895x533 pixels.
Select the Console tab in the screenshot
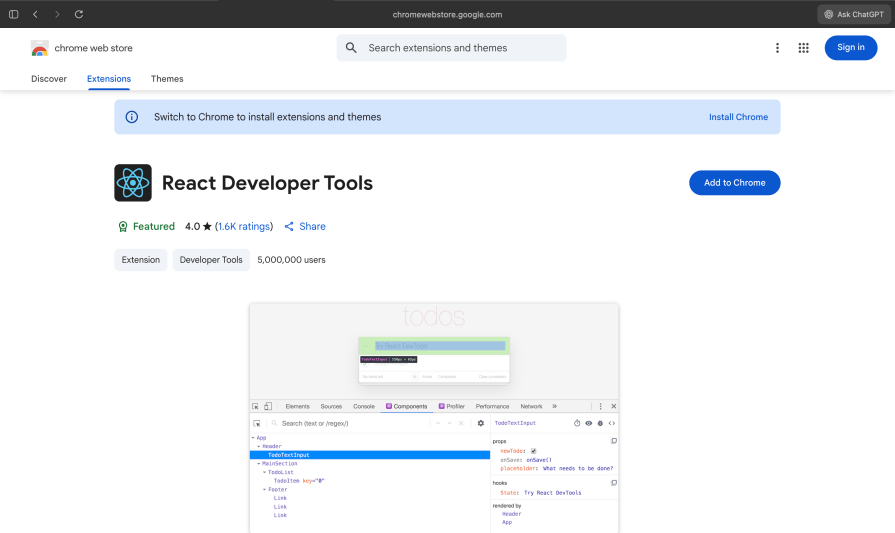pyautogui.click(x=364, y=406)
